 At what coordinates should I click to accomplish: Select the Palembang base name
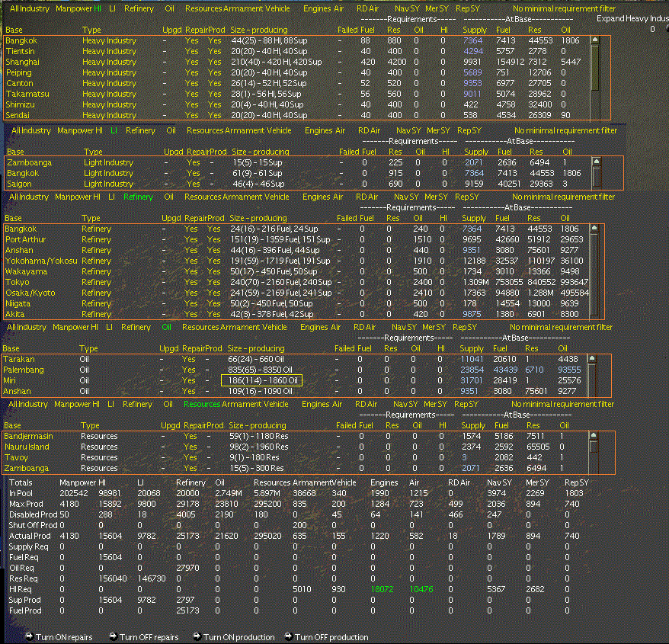24,370
